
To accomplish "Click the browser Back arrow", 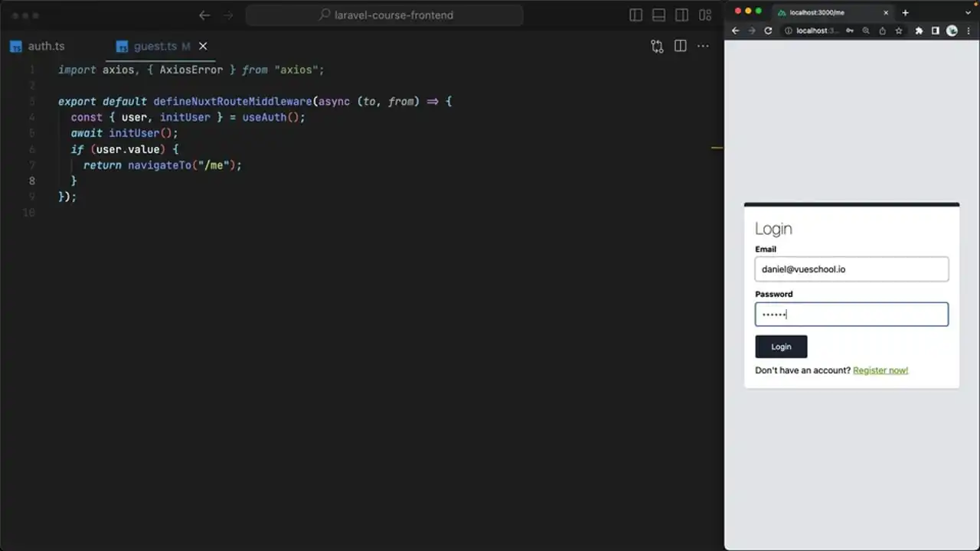I will (x=735, y=31).
